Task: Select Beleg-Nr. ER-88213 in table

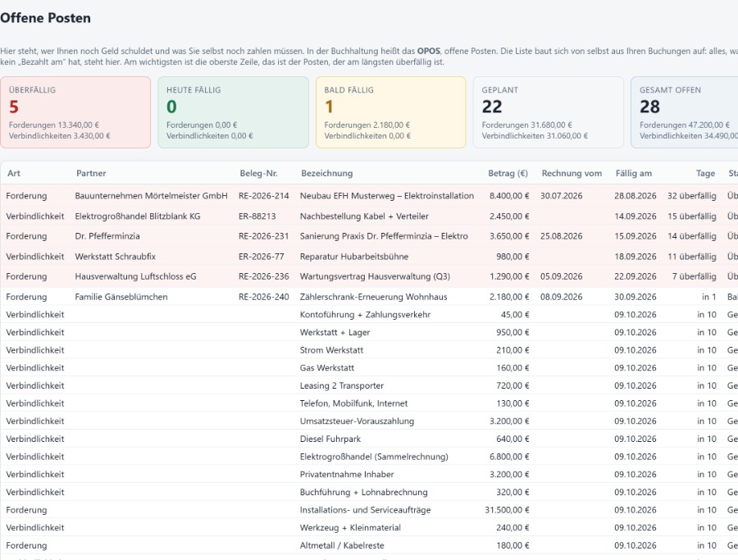Action: click(257, 216)
